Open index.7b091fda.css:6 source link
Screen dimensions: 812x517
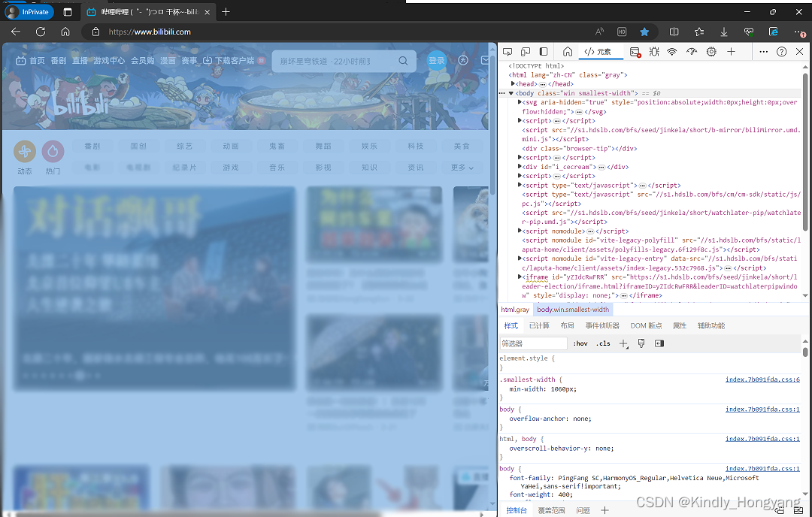(x=762, y=379)
